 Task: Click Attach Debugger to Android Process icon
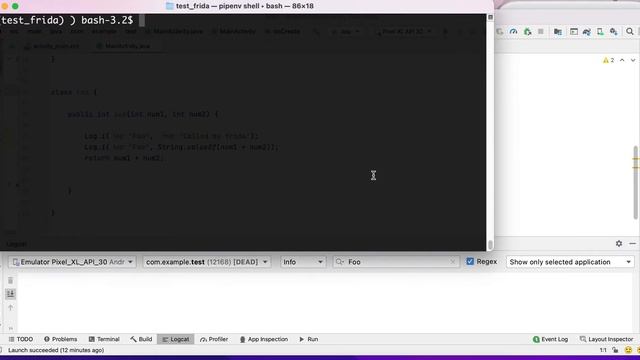click(x=527, y=31)
